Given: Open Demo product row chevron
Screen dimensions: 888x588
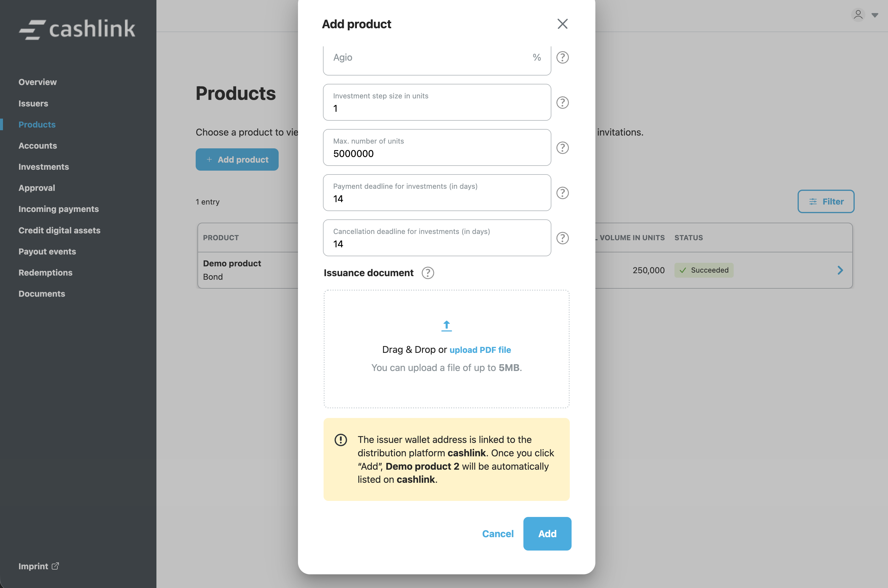Looking at the screenshot, I should click(840, 271).
